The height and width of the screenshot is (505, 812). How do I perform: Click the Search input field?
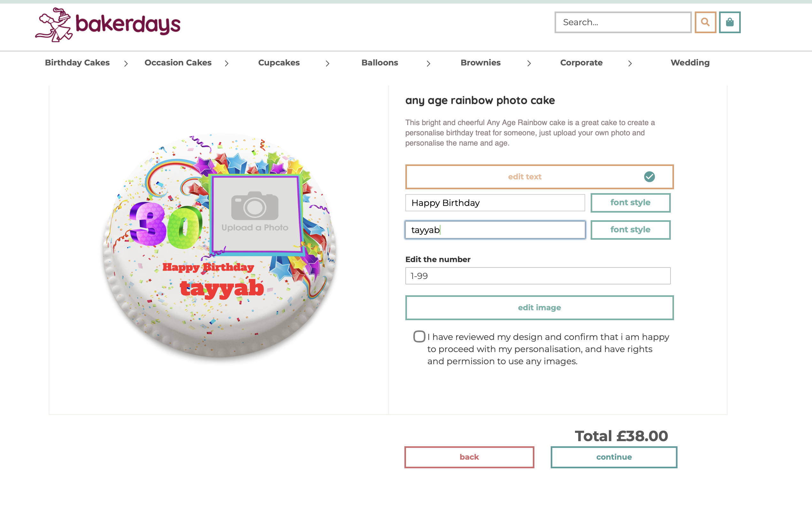pyautogui.click(x=622, y=22)
